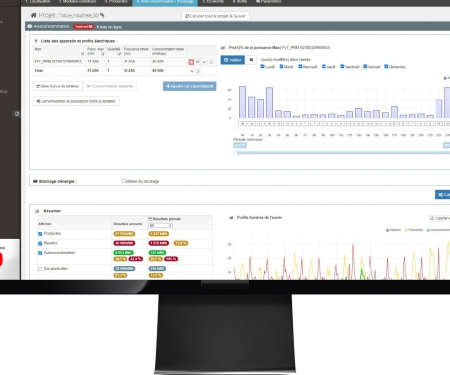
Task: Click the home icon beside Projet title
Action: coord(33,15)
